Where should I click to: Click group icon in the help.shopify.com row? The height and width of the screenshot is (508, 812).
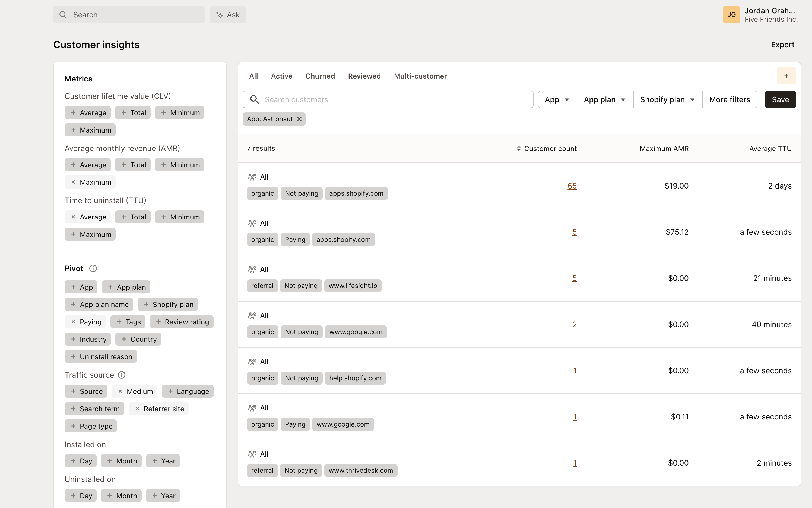tap(252, 362)
